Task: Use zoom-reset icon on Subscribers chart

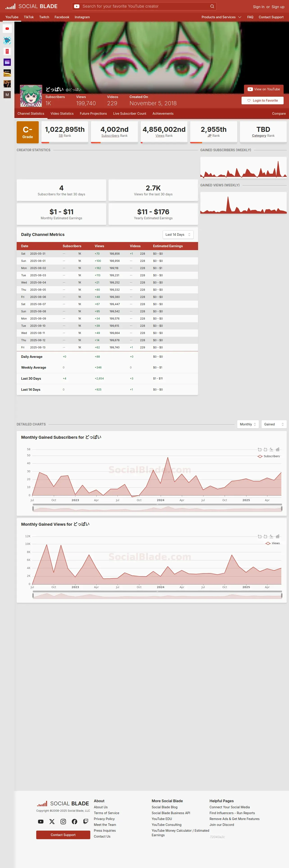Action: pos(265,450)
